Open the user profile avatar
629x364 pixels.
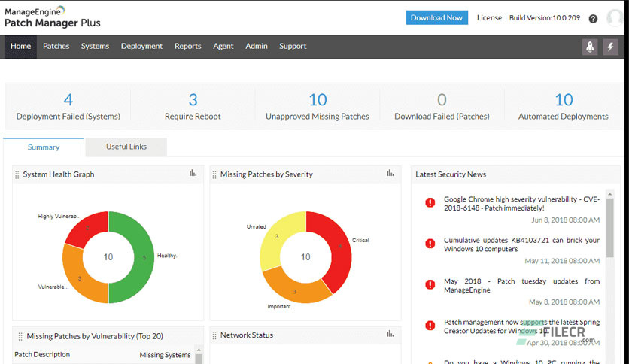(615, 17)
